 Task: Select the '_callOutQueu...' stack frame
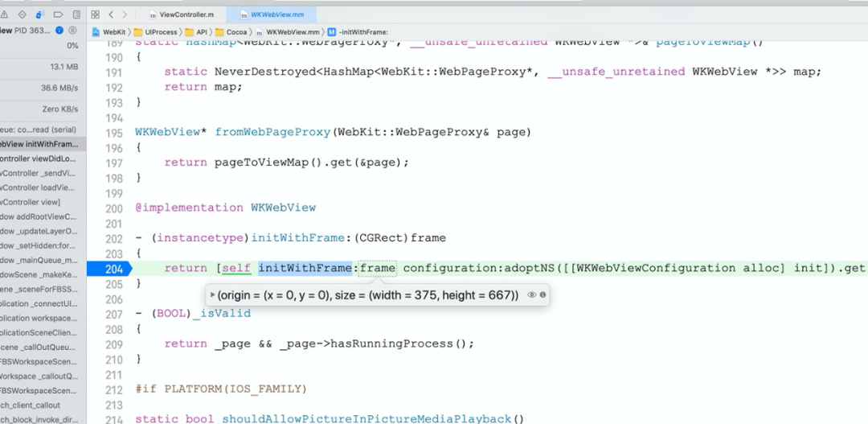(43, 347)
